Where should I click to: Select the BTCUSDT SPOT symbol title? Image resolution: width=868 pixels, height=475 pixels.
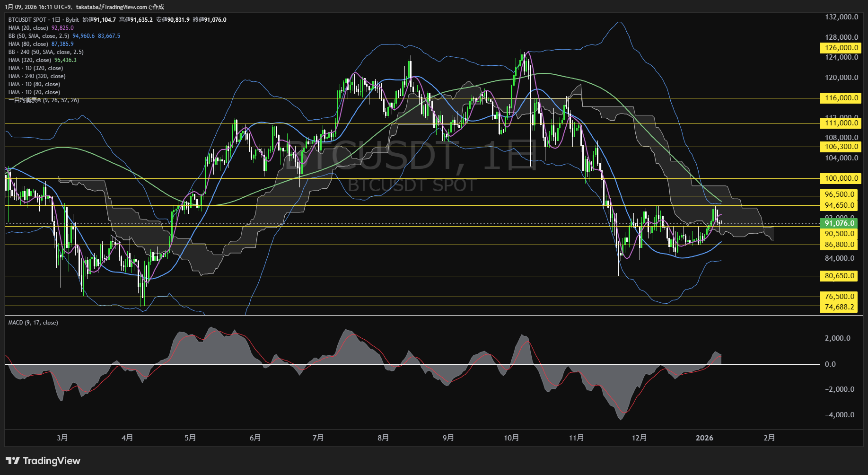[27, 20]
